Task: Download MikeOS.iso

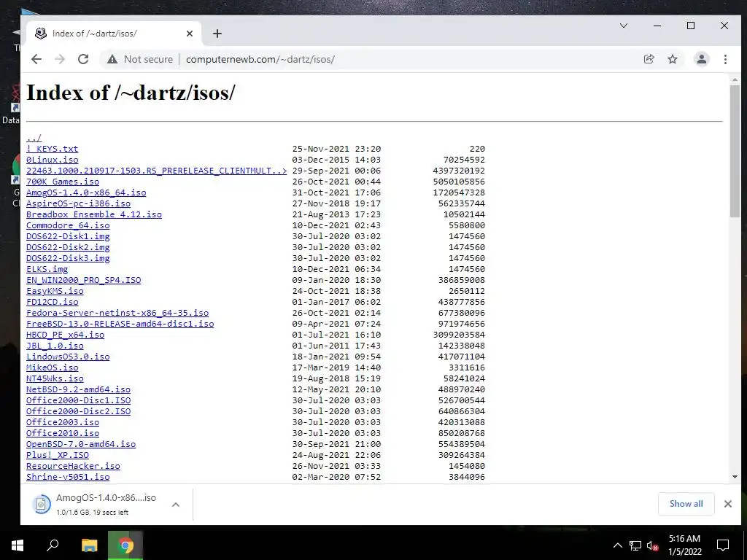Action: [x=52, y=368]
